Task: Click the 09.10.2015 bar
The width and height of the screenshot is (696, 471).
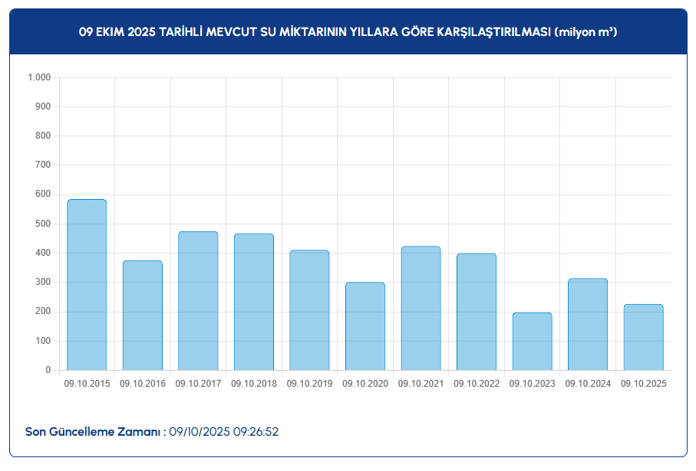Action: tap(87, 285)
